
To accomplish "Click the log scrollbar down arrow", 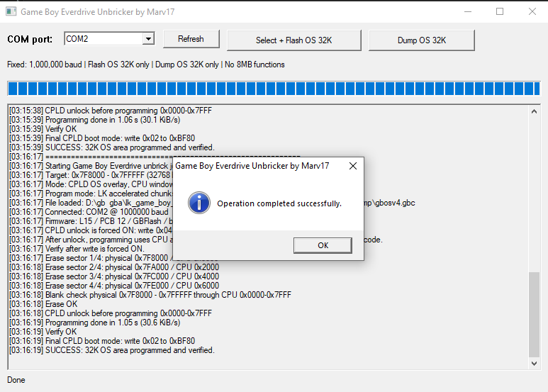I will coord(534,364).
